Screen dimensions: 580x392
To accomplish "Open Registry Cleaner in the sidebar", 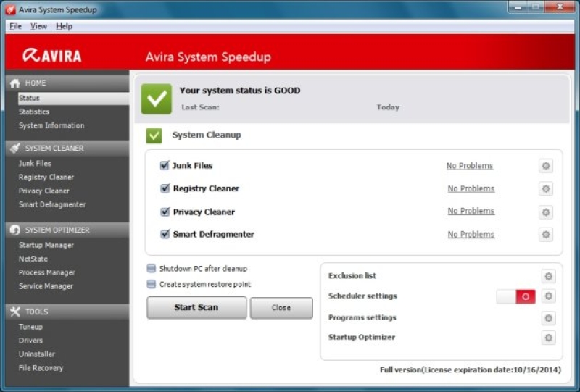I will [x=46, y=177].
